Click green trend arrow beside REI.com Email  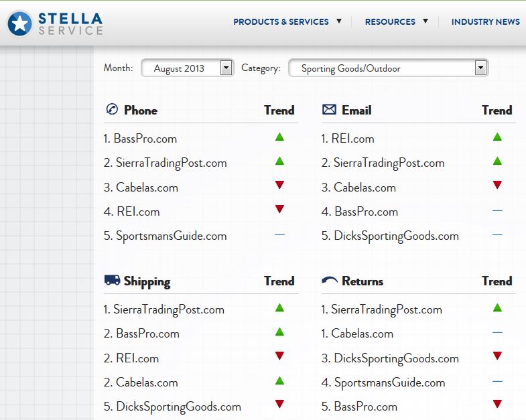point(497,137)
